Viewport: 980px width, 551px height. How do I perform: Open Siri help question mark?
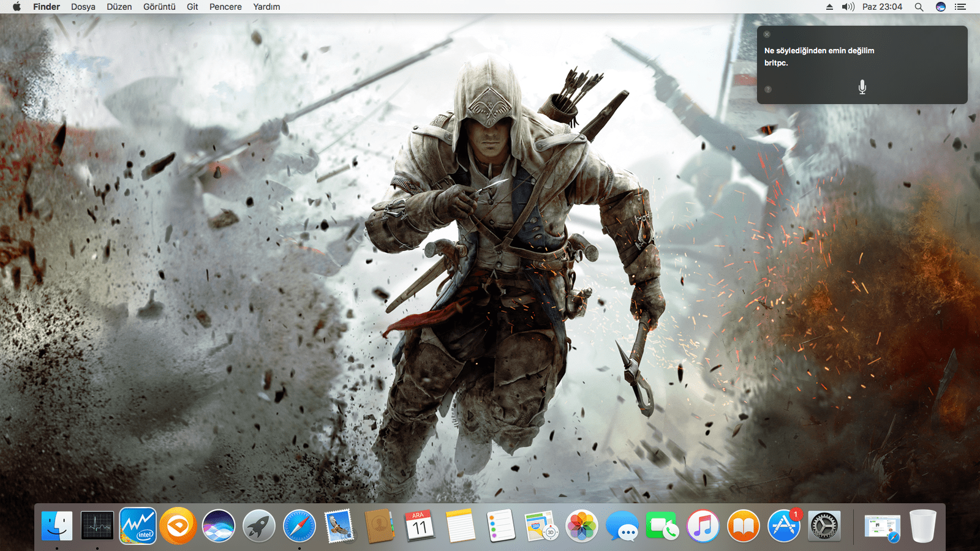[767, 90]
